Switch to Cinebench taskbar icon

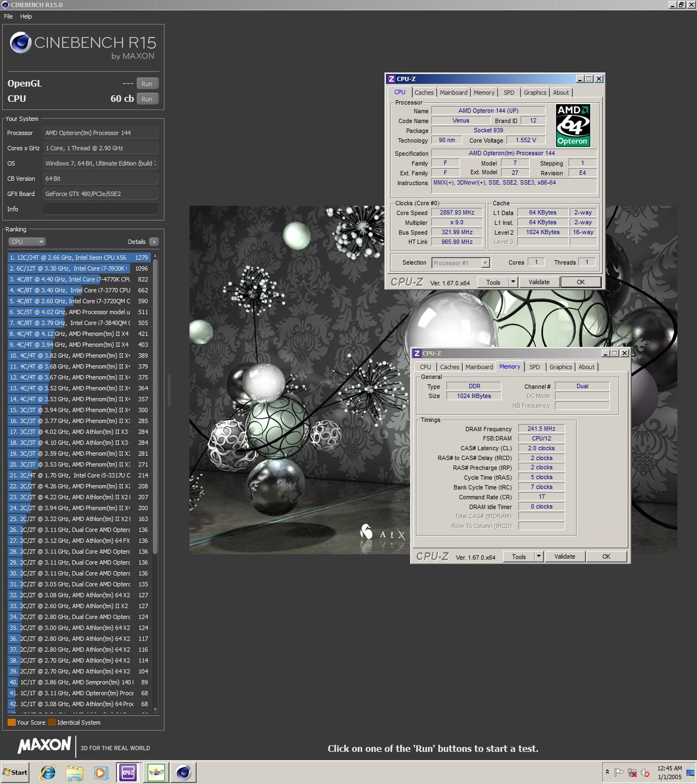tap(184, 772)
